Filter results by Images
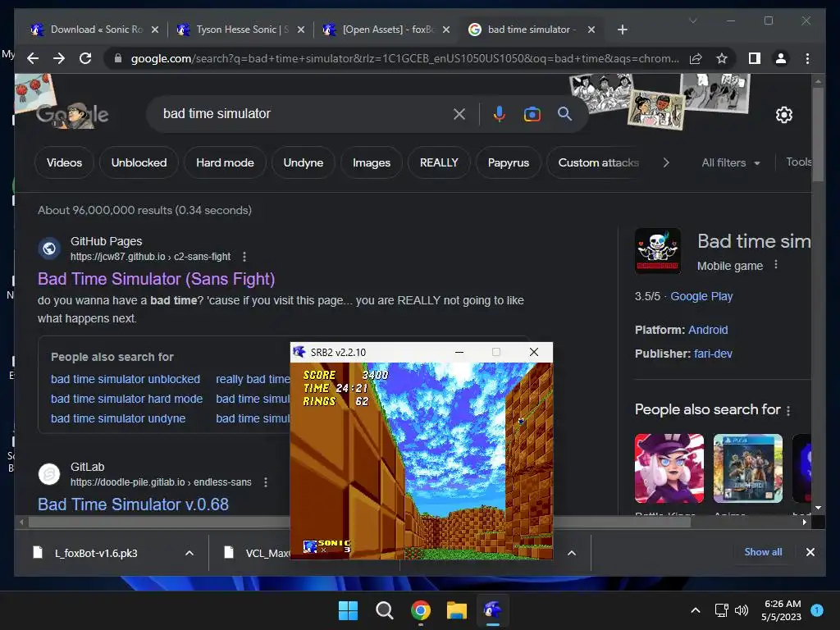840x630 pixels. click(x=372, y=162)
